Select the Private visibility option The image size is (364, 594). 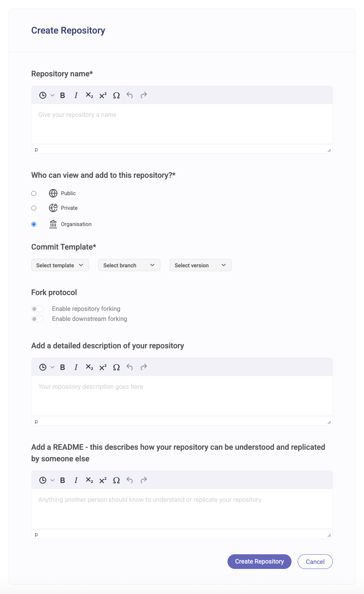coord(34,208)
